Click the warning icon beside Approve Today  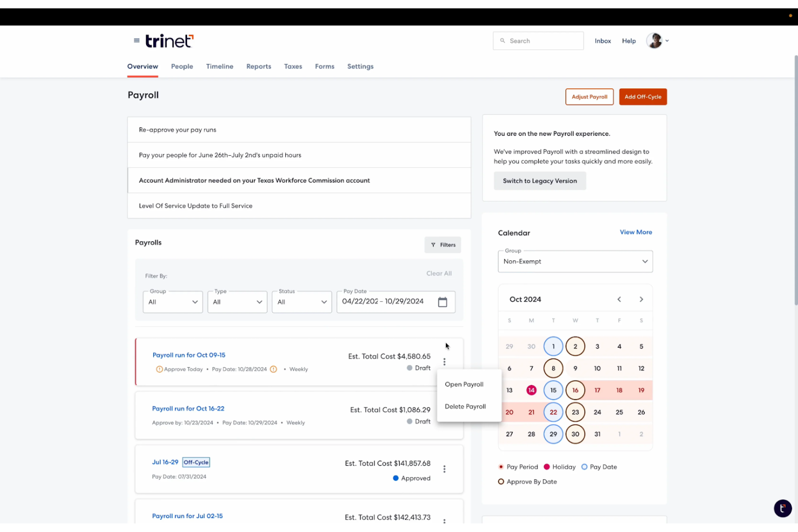click(160, 369)
